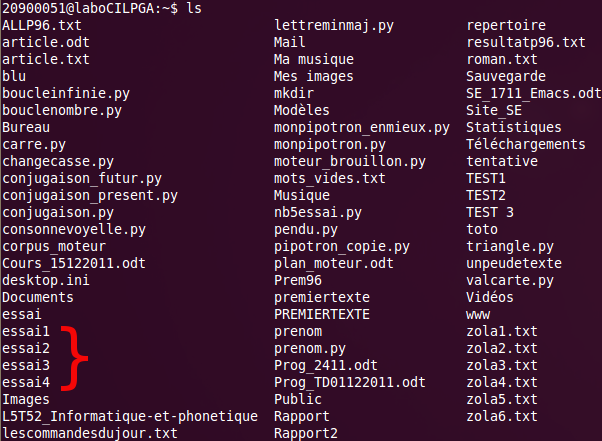Screen dimensions: 602x441
Task: Select the mots_vides.txt entry
Action: 330,179
